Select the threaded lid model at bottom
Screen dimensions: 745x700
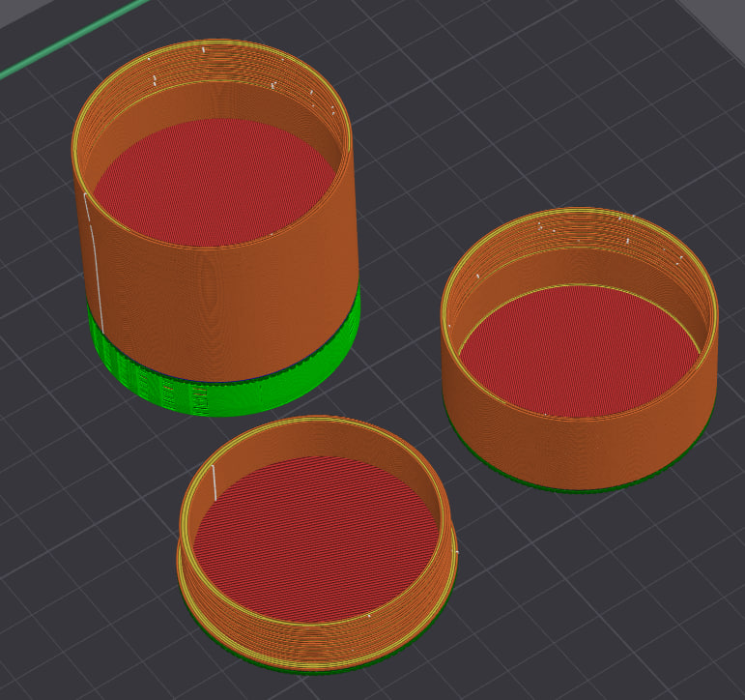(317, 545)
